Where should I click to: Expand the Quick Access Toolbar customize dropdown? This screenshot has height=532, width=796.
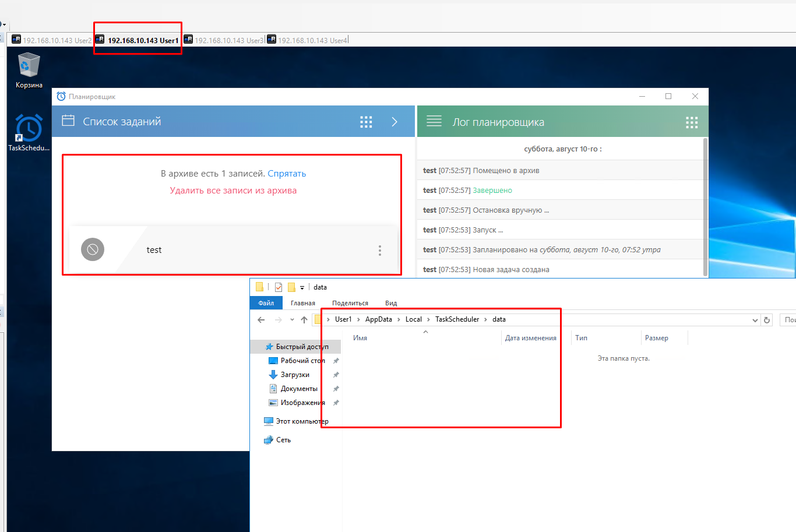coord(302,287)
